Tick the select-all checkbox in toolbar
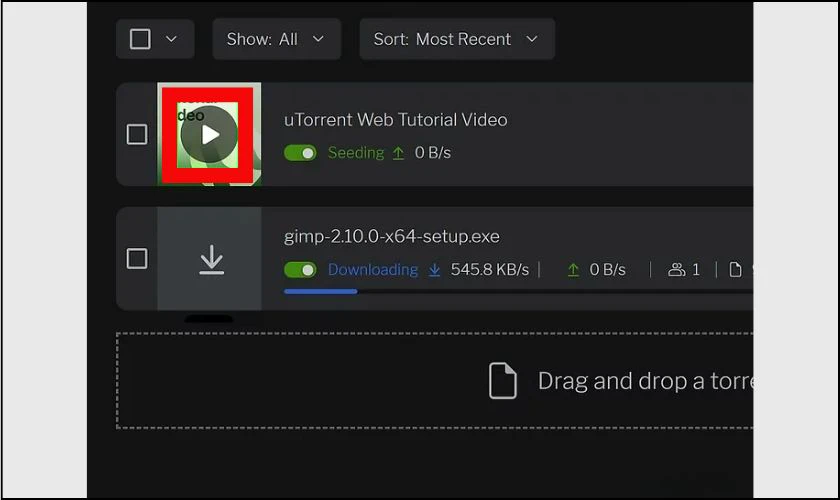Viewport: 840px width, 500px height. coord(140,39)
